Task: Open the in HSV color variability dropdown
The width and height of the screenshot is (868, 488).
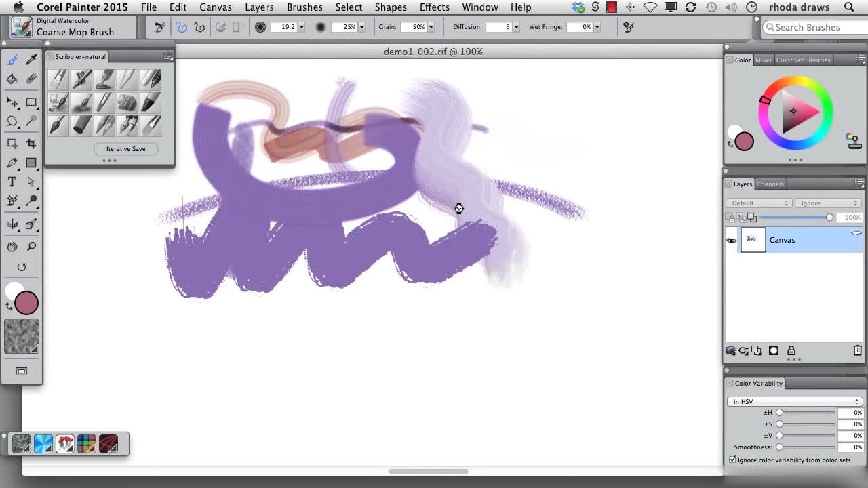Action: pyautogui.click(x=795, y=401)
